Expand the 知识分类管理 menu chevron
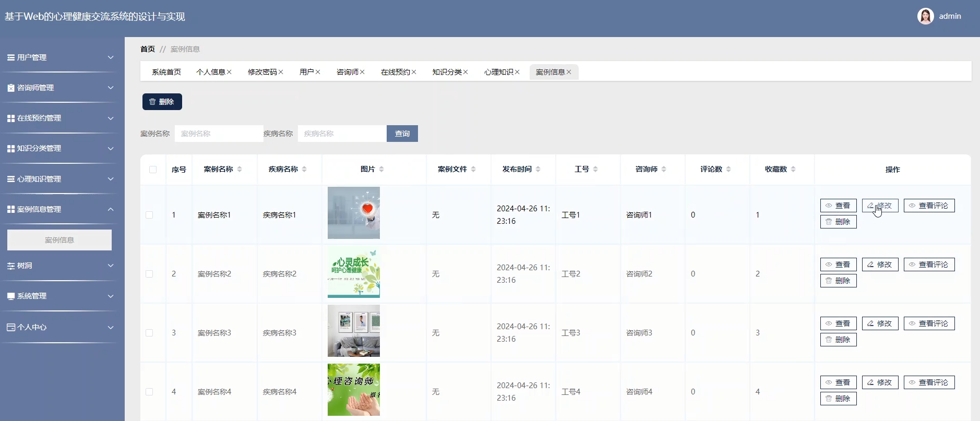The height and width of the screenshot is (421, 980). (x=111, y=149)
